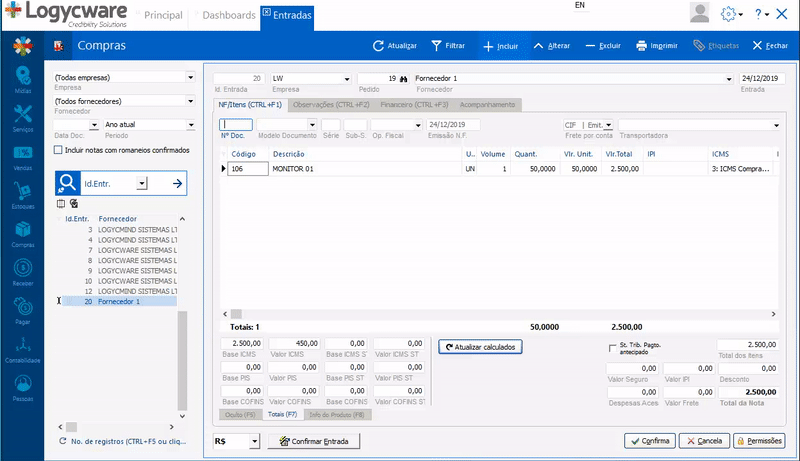800x461 pixels.
Task: Open the Ano atual period dropdown
Action: [190, 125]
